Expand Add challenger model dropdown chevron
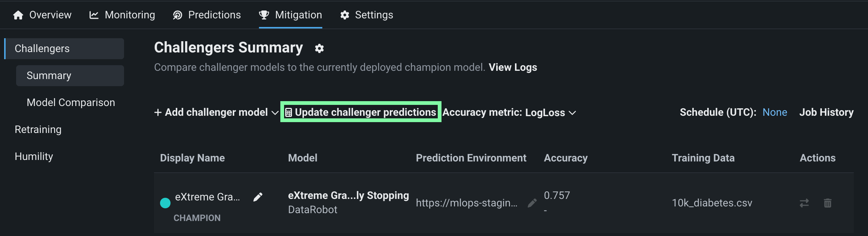This screenshot has height=236, width=868. 275,113
